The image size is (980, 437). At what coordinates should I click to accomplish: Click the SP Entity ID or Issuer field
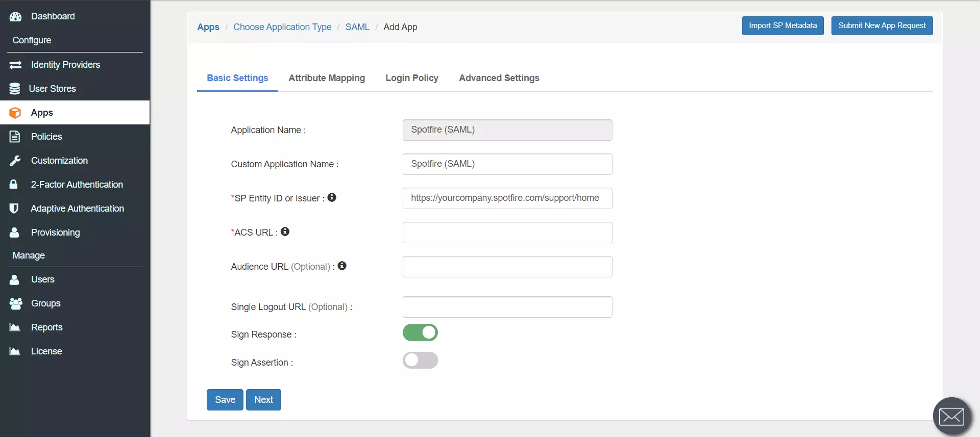point(507,198)
